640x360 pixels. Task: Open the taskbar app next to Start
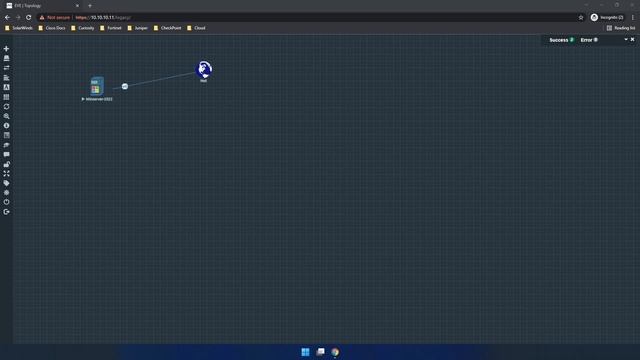[x=320, y=352]
